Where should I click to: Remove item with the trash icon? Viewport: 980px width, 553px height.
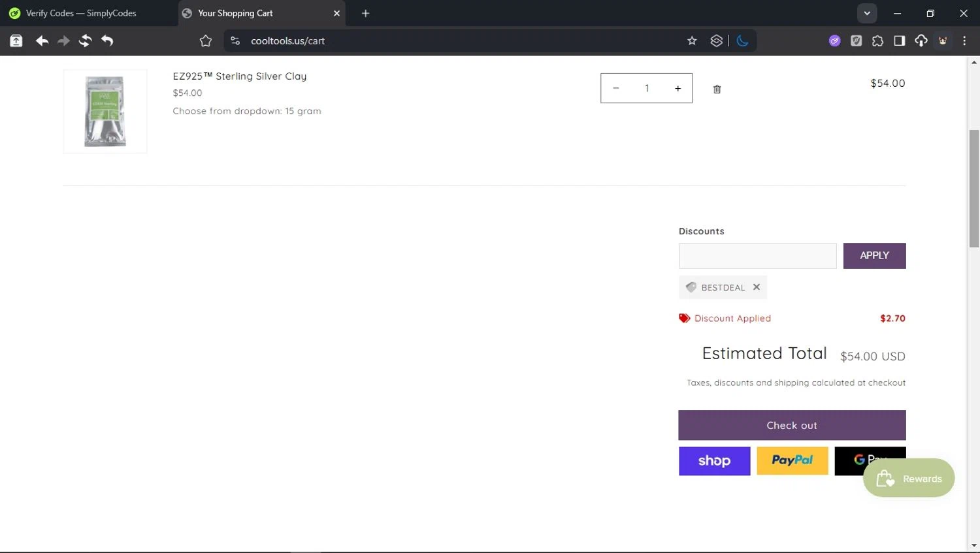coord(717,89)
